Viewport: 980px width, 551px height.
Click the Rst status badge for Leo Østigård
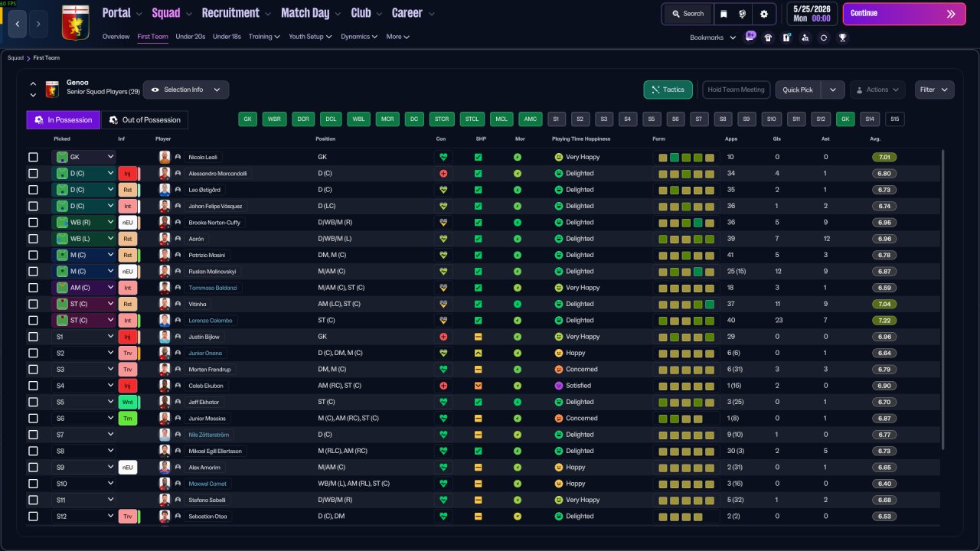pos(128,190)
